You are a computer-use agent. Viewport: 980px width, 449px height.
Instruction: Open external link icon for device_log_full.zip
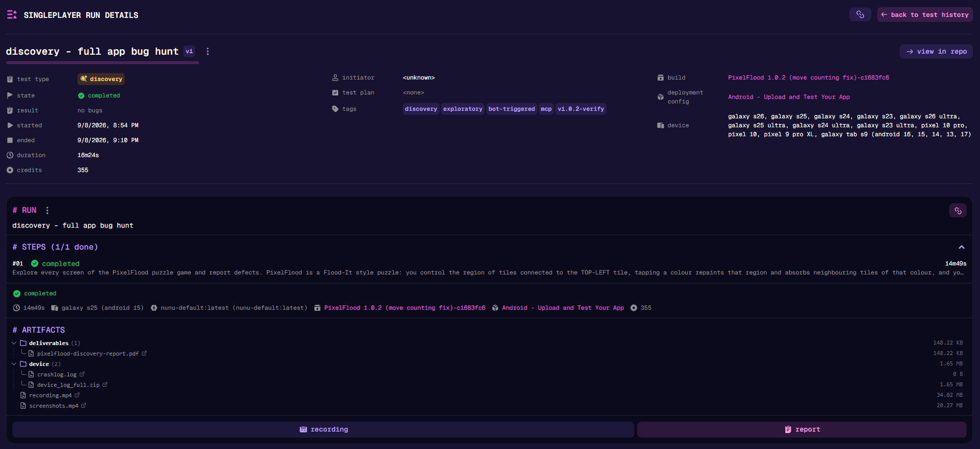click(x=105, y=385)
